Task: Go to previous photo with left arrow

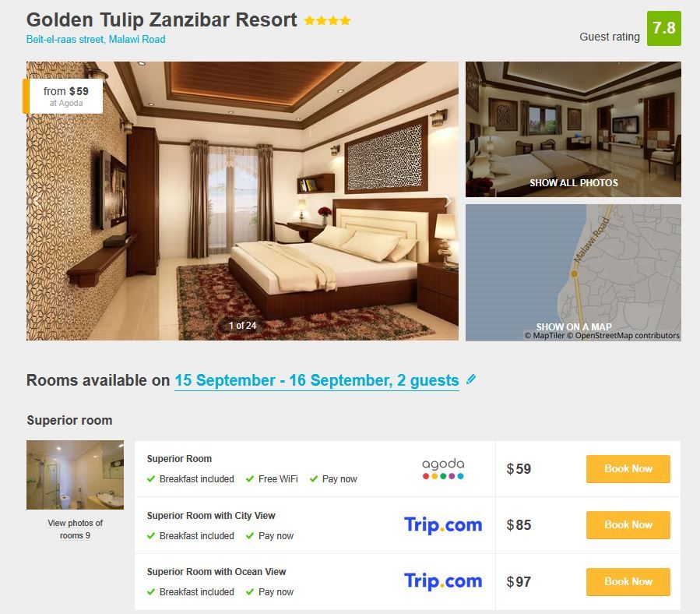Action: coord(37,202)
